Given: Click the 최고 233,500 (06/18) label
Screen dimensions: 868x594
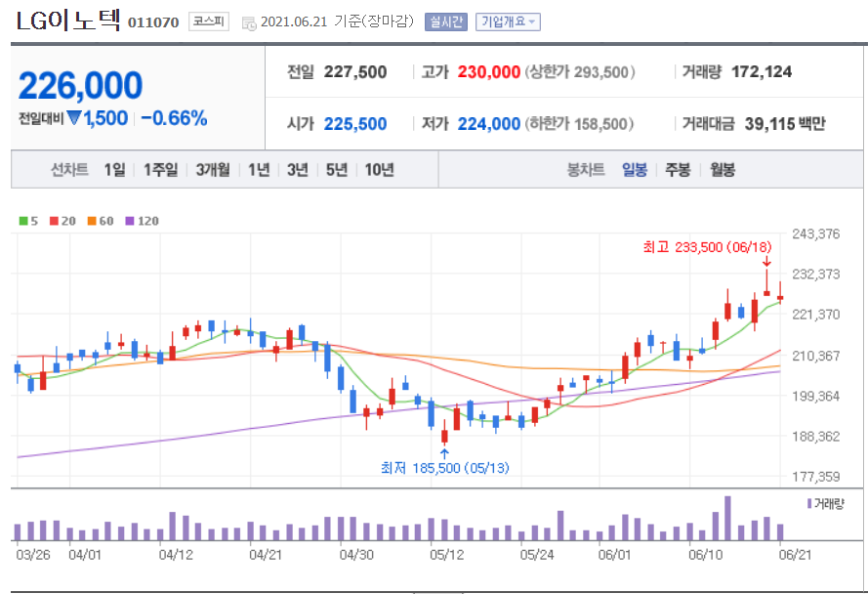Looking at the screenshot, I should click(x=707, y=247).
